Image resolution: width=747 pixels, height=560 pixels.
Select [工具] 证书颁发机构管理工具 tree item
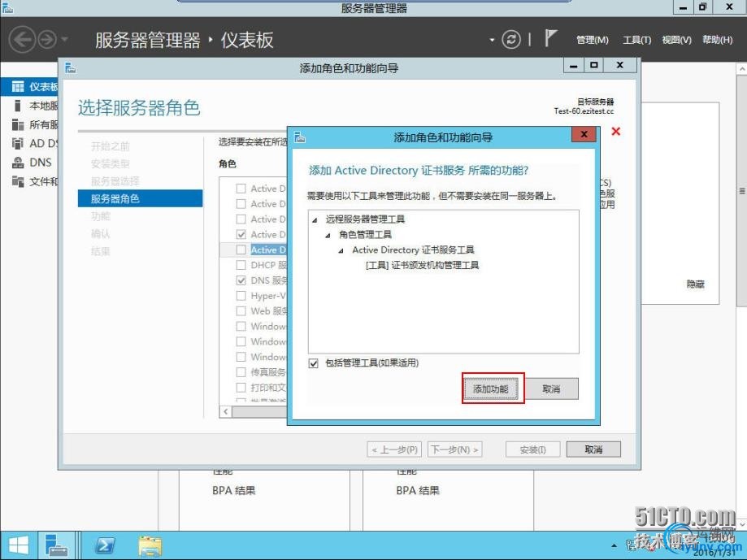422,265
